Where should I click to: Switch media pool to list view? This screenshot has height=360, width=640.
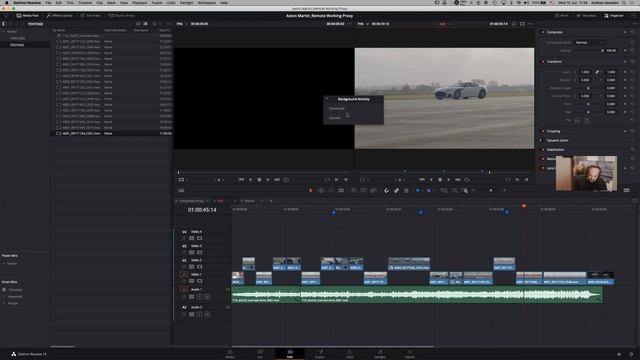[145, 24]
